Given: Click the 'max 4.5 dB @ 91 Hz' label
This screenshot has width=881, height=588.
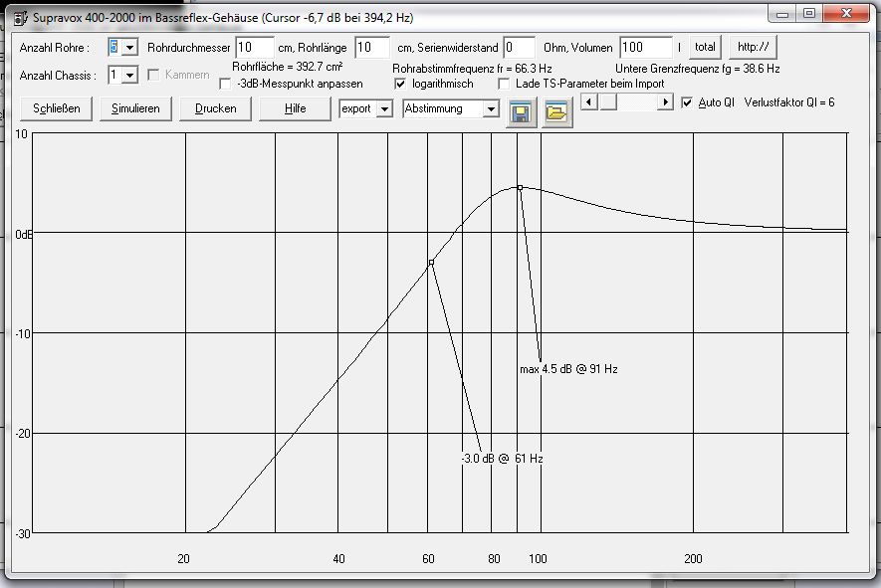Looking at the screenshot, I should [x=568, y=369].
